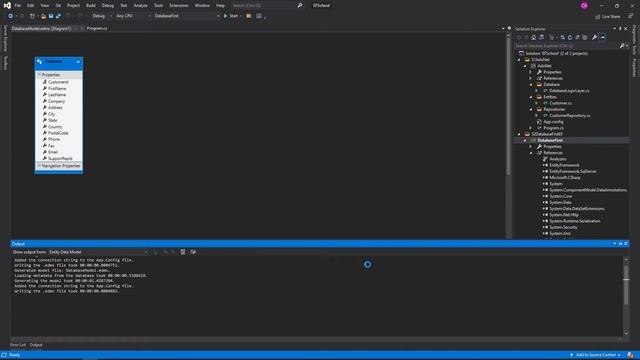Open the Help menu
Image resolution: width=640 pixels, height=360 pixels.
coord(220,6)
